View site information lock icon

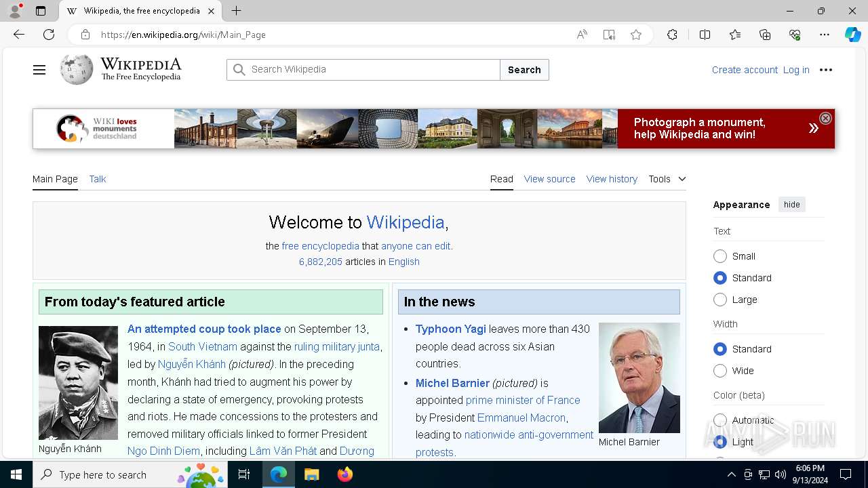point(85,35)
